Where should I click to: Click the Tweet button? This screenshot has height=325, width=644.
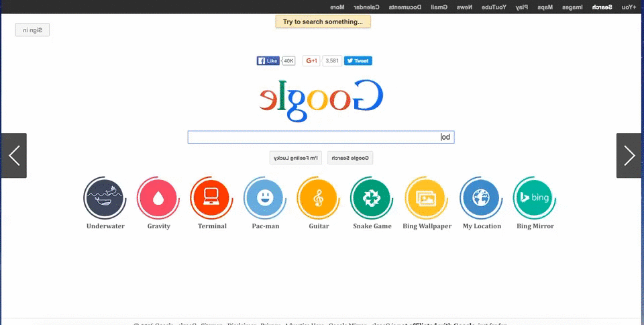click(x=358, y=61)
